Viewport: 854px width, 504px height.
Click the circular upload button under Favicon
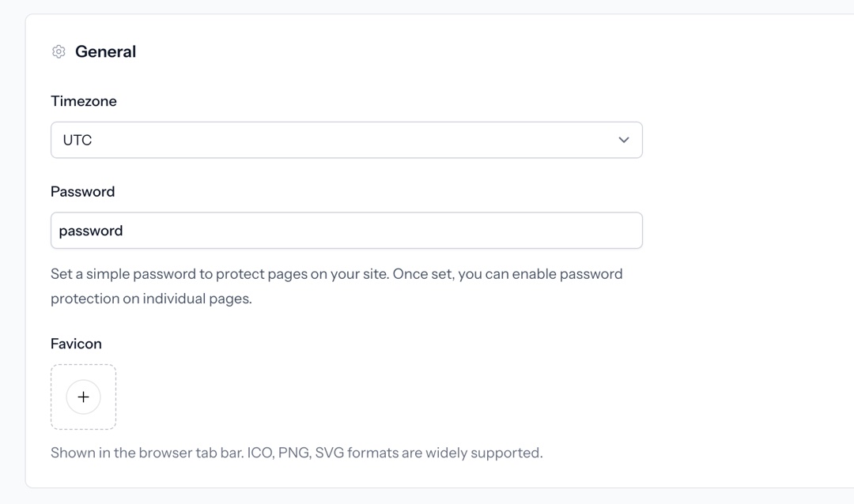[x=83, y=397]
